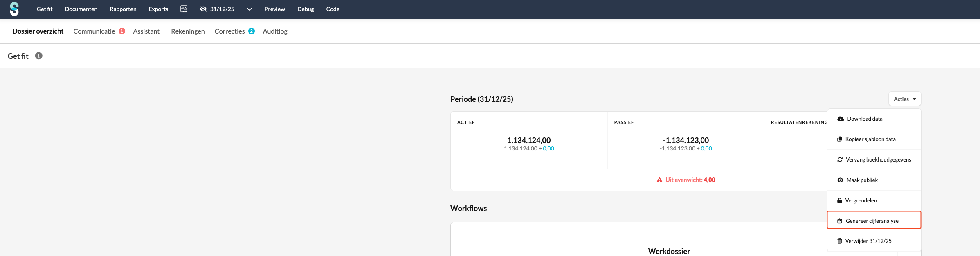Switch to the Communicatie tab
This screenshot has height=256, width=980.
pyautogui.click(x=94, y=31)
